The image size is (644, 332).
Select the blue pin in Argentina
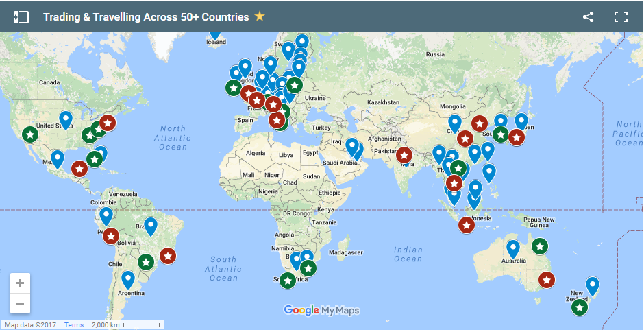click(x=128, y=279)
